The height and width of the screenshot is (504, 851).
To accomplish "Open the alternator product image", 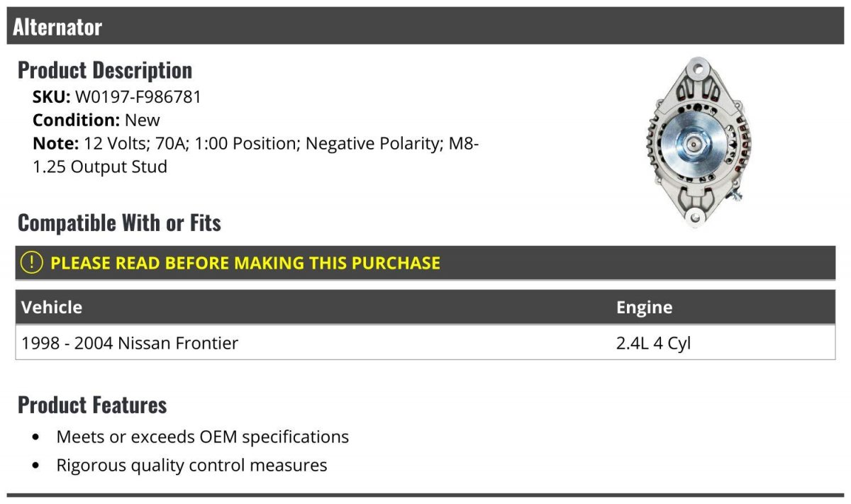I will pos(696,143).
